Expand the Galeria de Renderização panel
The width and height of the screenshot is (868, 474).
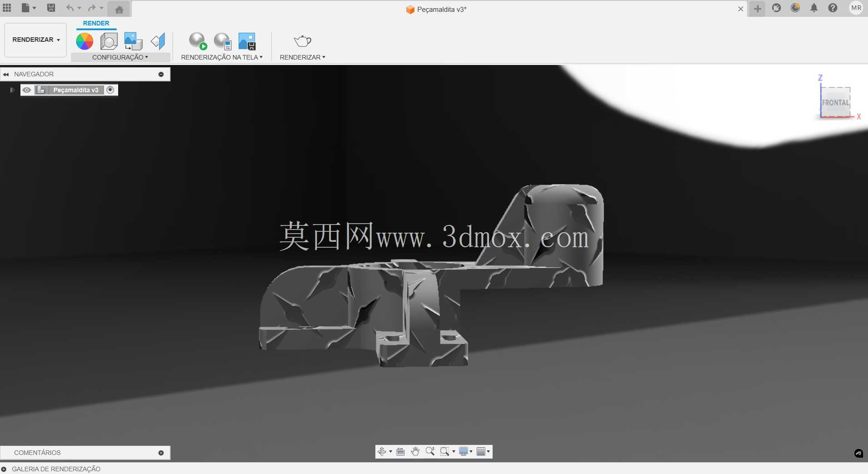pyautogui.click(x=4, y=469)
